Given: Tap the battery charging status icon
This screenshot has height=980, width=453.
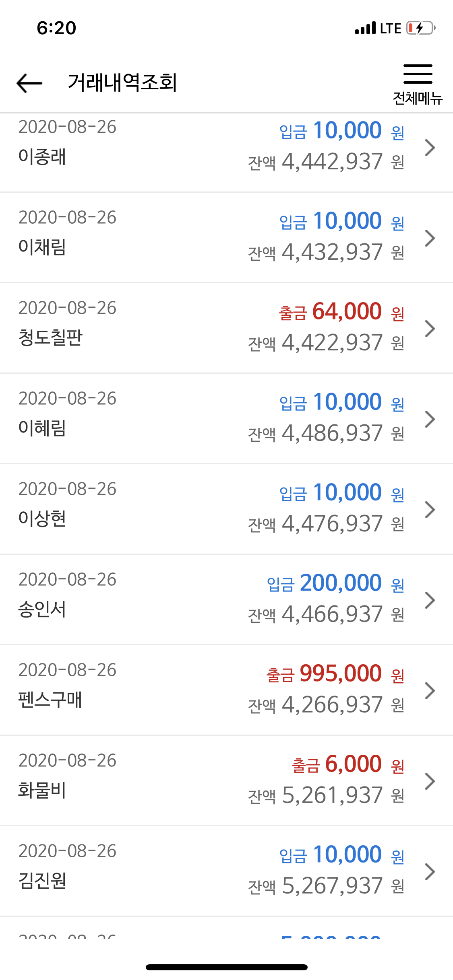Looking at the screenshot, I should coord(421,28).
